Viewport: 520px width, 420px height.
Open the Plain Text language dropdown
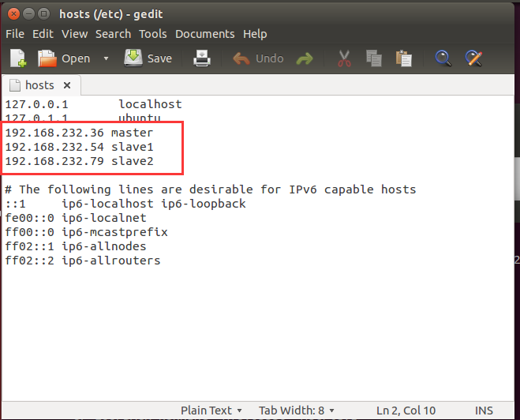(x=211, y=411)
